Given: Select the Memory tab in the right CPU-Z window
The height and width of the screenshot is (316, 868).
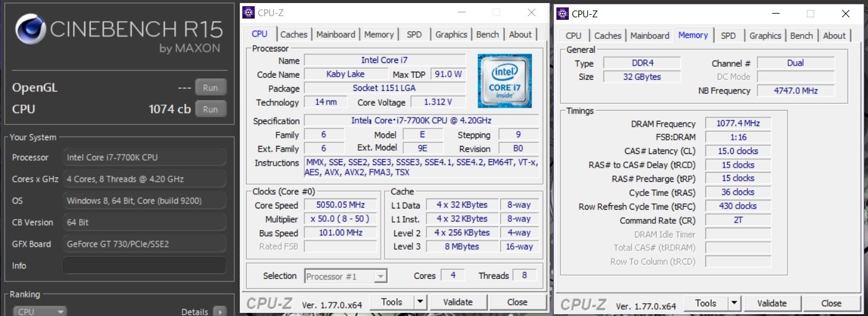Looking at the screenshot, I should coord(693,35).
